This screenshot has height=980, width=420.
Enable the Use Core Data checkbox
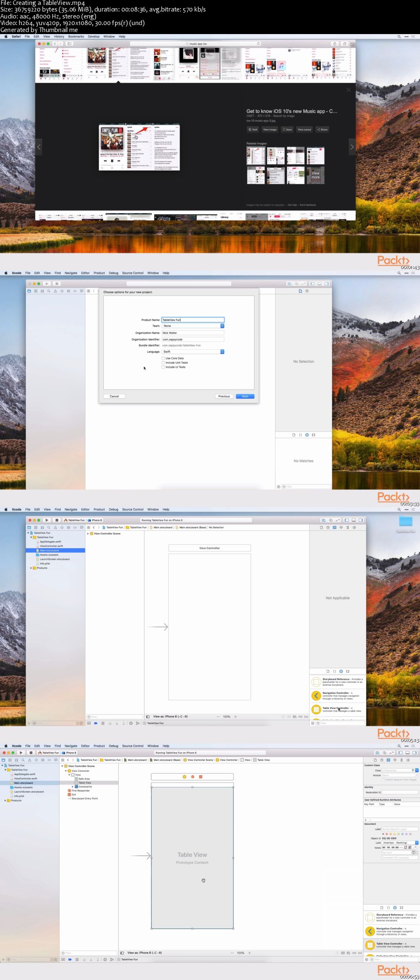[163, 358]
